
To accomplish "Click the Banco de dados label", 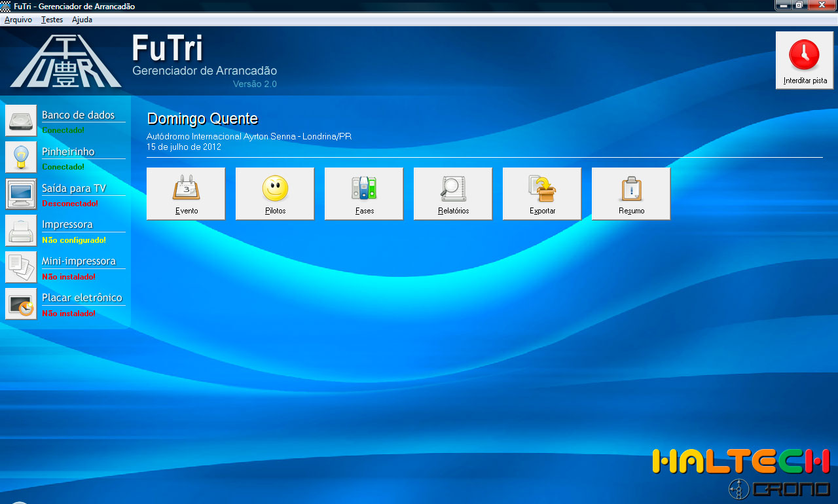I will pyautogui.click(x=78, y=115).
